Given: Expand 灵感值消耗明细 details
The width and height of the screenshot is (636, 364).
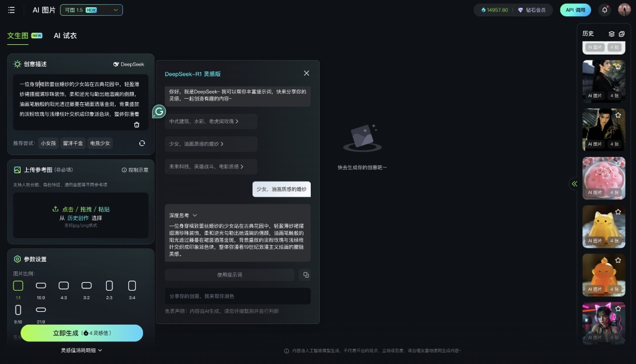Looking at the screenshot, I should pos(82,350).
